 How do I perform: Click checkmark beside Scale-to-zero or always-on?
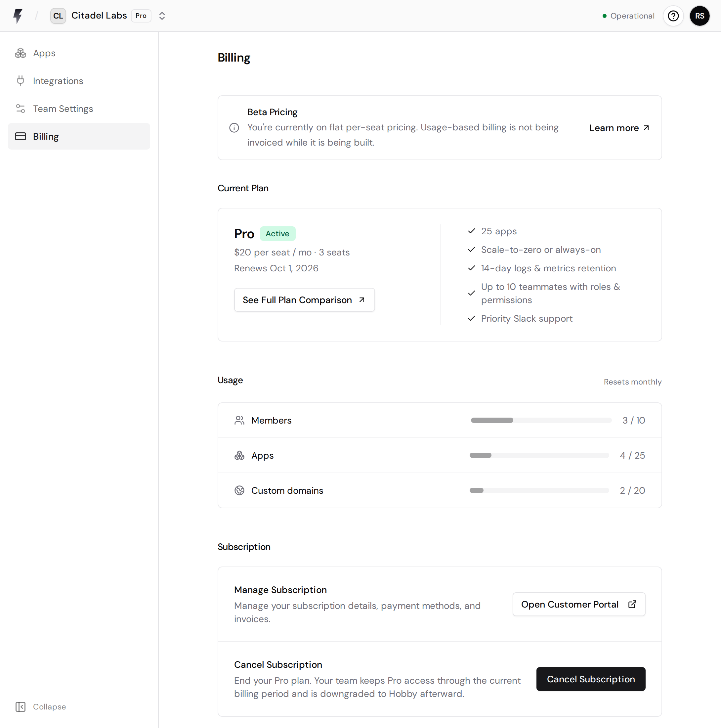coord(471,250)
